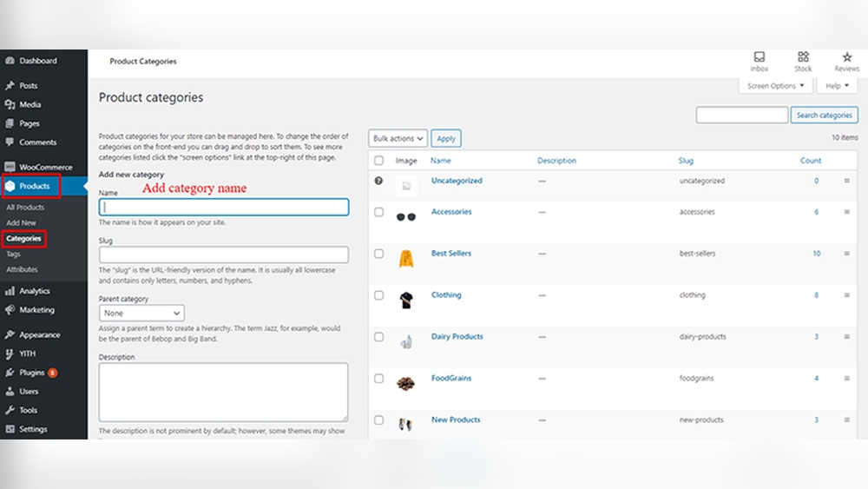Screen dimensions: 868x489
Task: Check the Dairy Products category checkbox
Action: 378,337
